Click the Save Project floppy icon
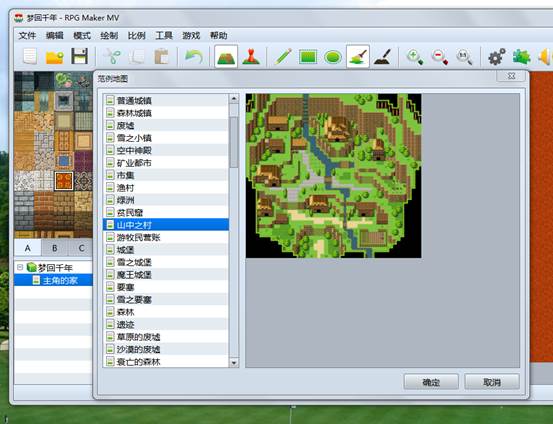553x424 pixels. click(x=80, y=56)
